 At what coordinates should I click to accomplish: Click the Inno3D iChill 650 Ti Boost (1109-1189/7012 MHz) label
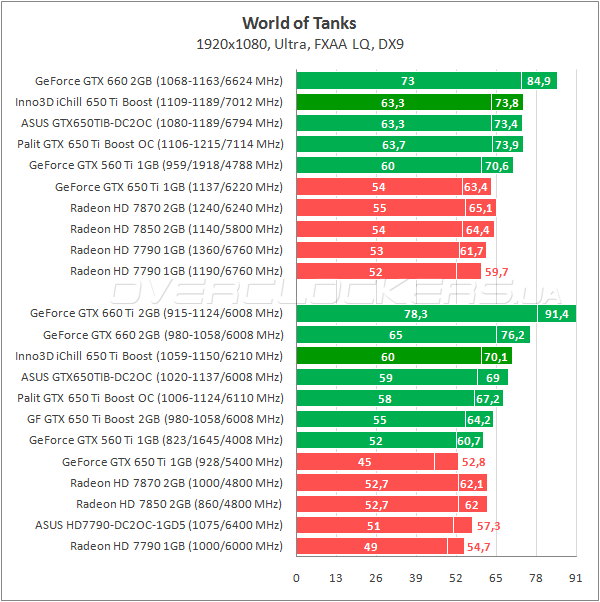[150, 102]
